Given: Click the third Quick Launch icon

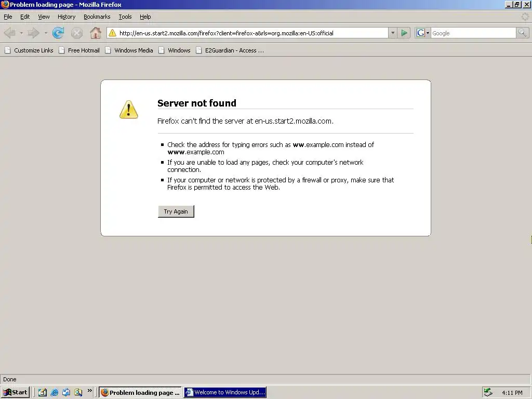Looking at the screenshot, I should tap(66, 392).
